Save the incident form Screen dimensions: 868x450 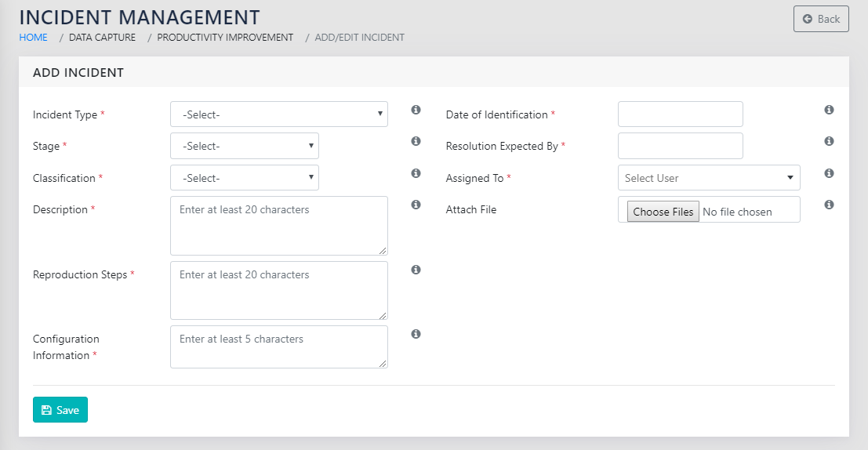coord(60,410)
